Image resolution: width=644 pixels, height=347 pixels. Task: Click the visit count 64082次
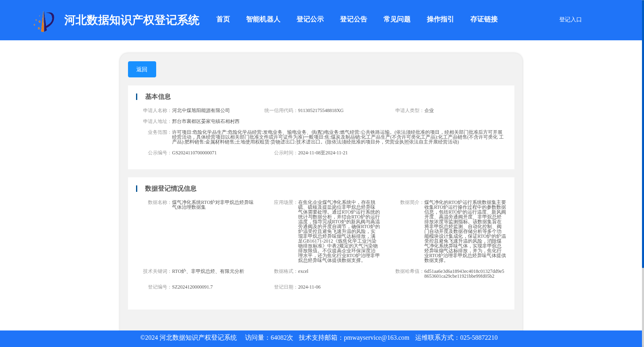282,338
